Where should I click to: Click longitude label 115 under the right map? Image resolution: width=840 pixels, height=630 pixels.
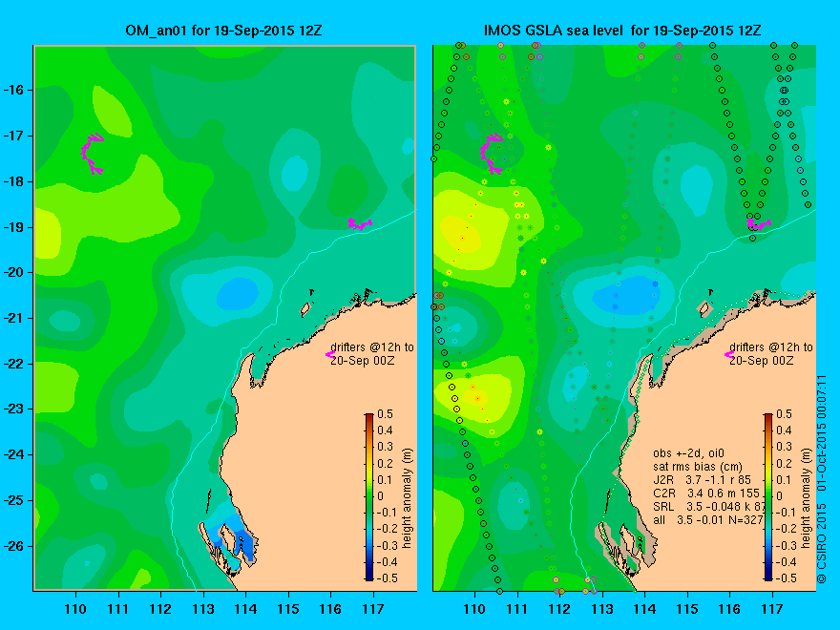click(x=687, y=609)
